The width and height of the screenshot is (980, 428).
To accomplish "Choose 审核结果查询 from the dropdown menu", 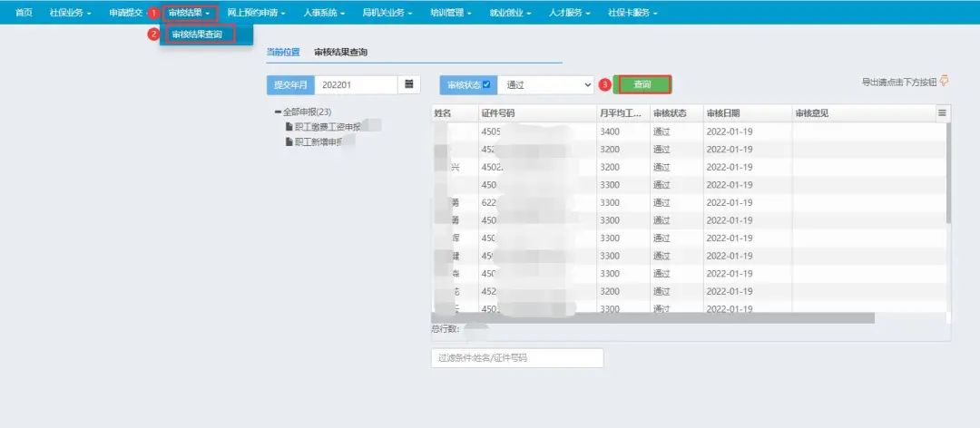I will pos(197,34).
